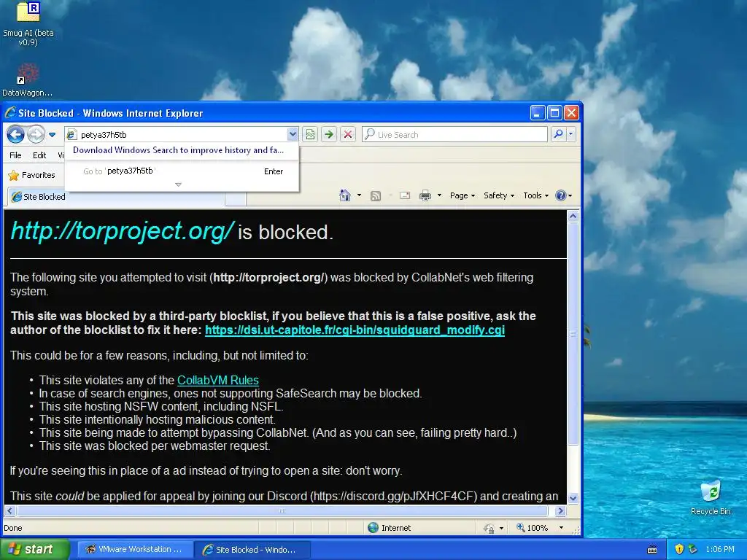The image size is (747, 560).
Task: Click Site Blocked taskbar button
Action: pyautogui.click(x=252, y=550)
